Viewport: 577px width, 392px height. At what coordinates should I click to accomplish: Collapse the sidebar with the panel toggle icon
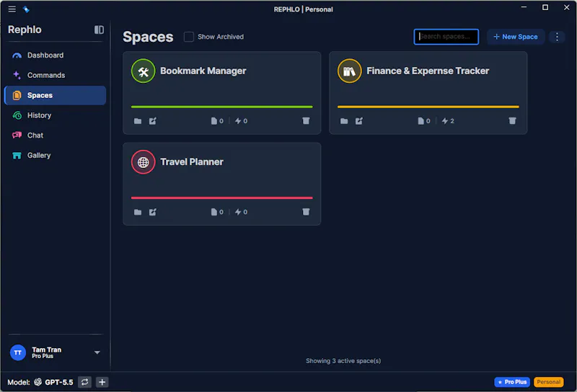pyautogui.click(x=99, y=30)
